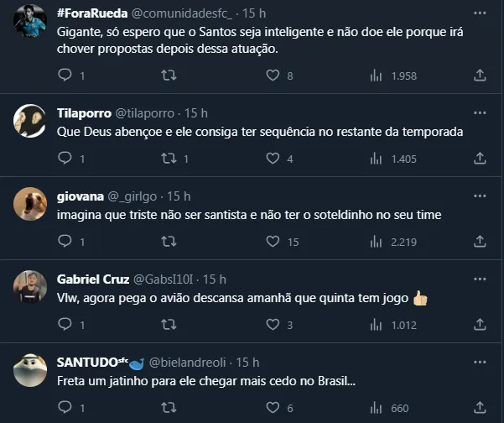Reply to SANTUDO's tweet
Image resolution: width=504 pixels, height=423 pixels.
point(65,408)
